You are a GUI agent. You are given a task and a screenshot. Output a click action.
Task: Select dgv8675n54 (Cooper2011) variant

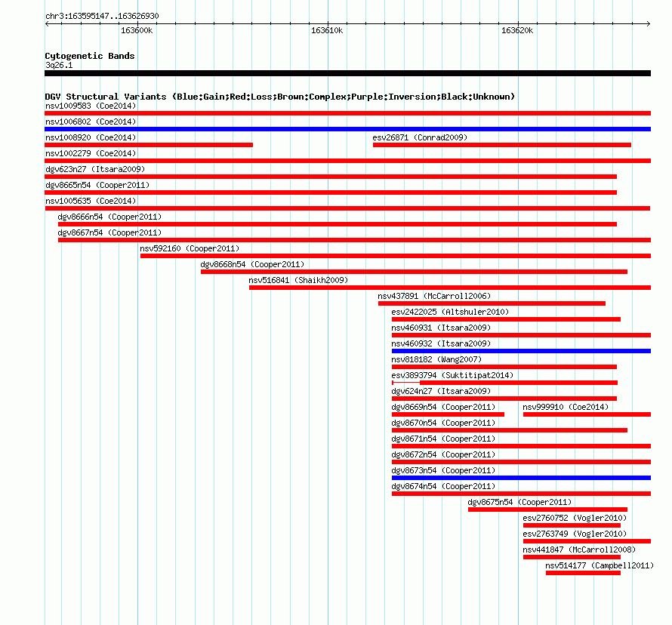[519, 502]
